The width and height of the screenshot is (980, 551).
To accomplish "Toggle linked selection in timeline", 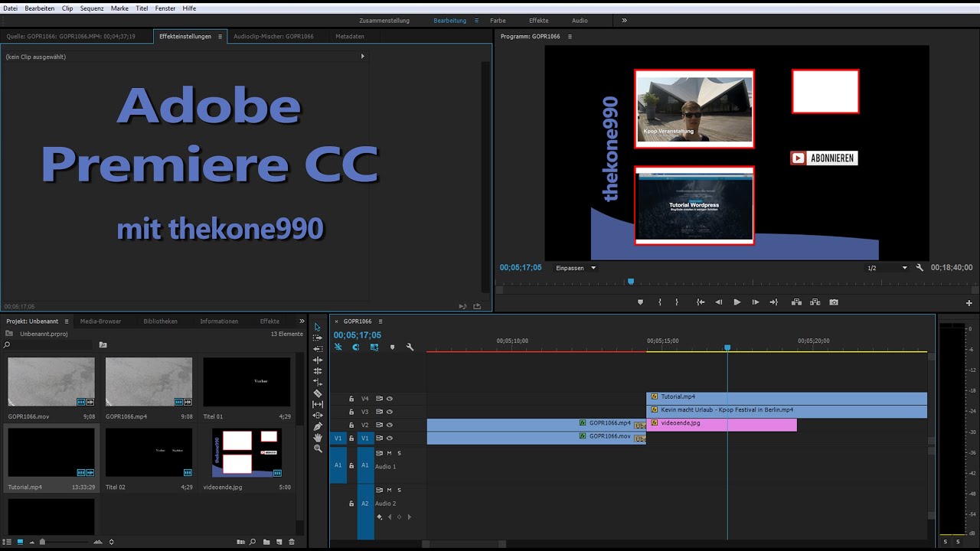I will tap(374, 347).
